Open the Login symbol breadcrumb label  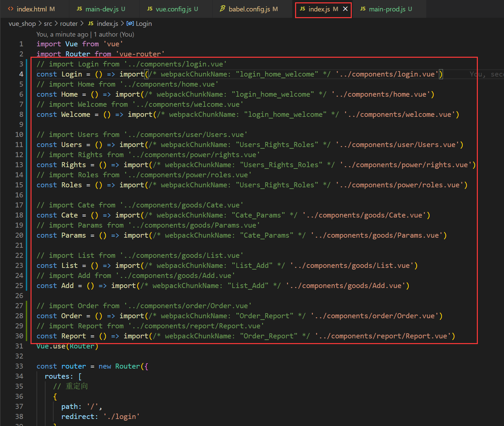[144, 23]
